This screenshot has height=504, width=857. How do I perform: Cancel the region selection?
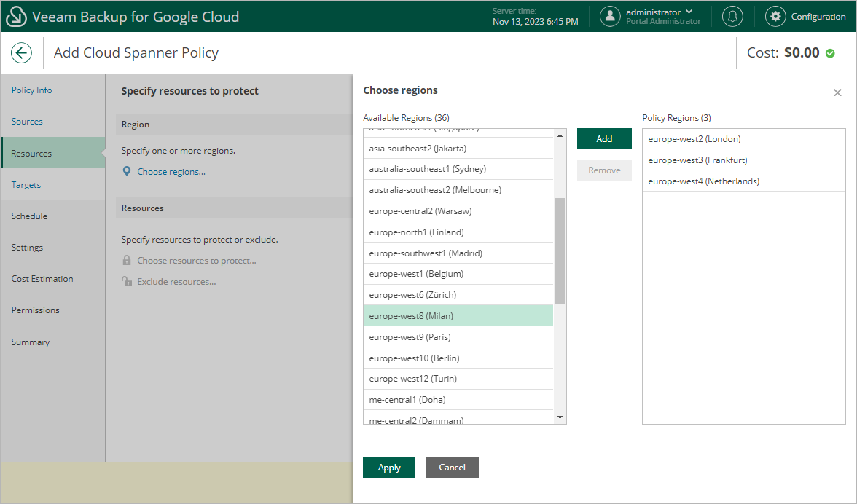point(452,468)
